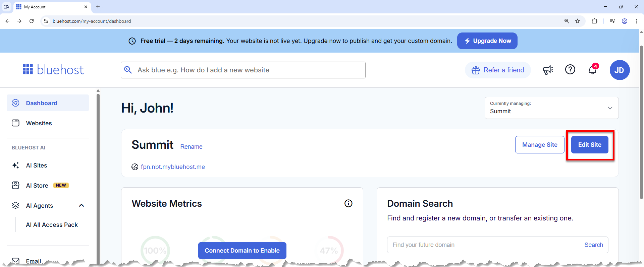Screen dimensions: 644x267
Task: Open a new browser tab
Action: point(98,7)
